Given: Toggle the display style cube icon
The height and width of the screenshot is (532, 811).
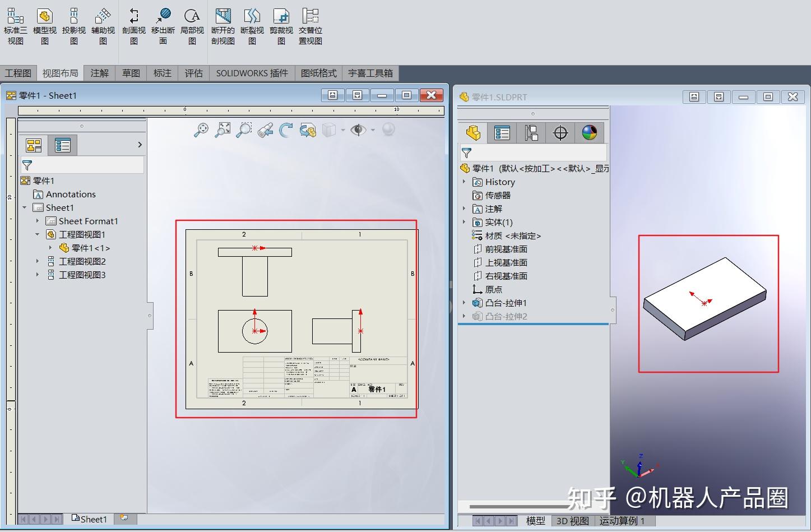Looking at the screenshot, I should tap(330, 129).
